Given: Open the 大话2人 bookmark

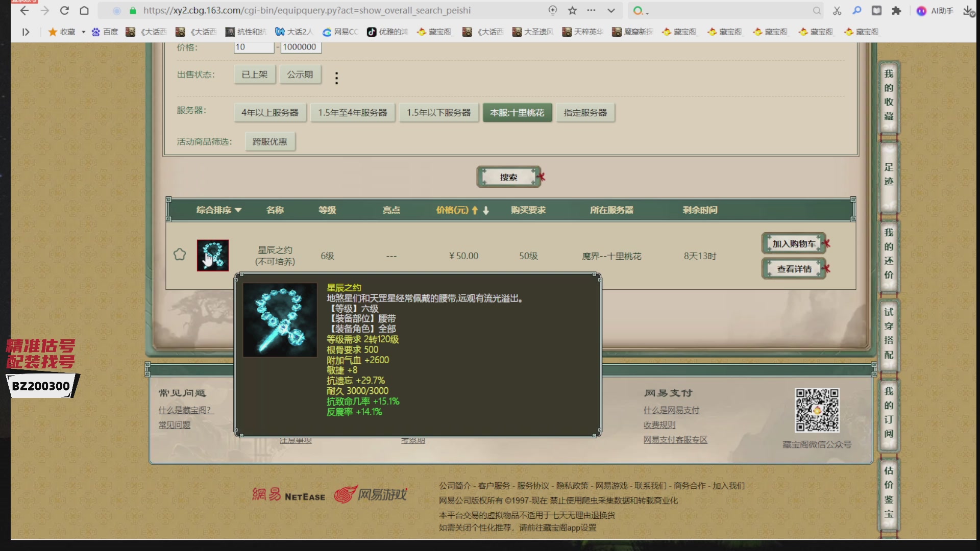Looking at the screenshot, I should 294,32.
